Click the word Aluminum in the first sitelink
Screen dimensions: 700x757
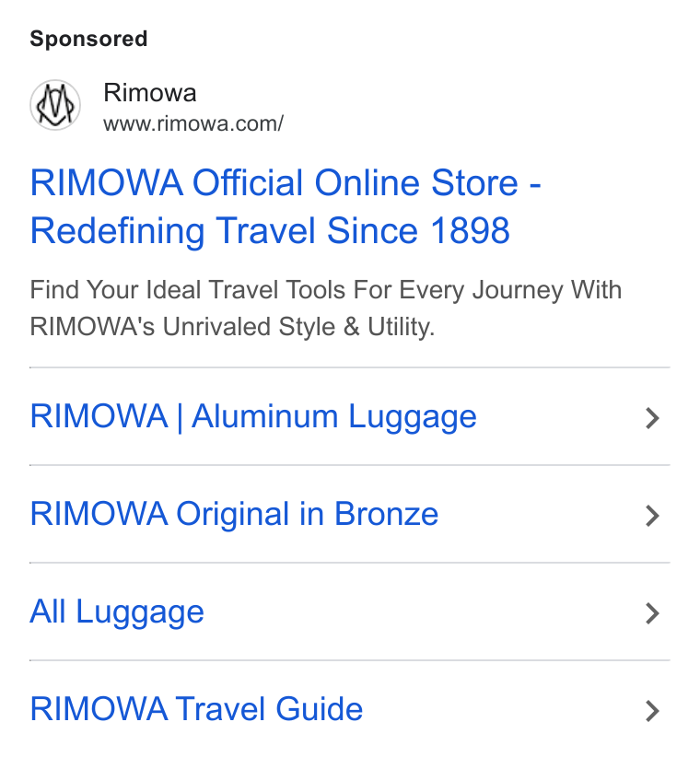pos(264,416)
